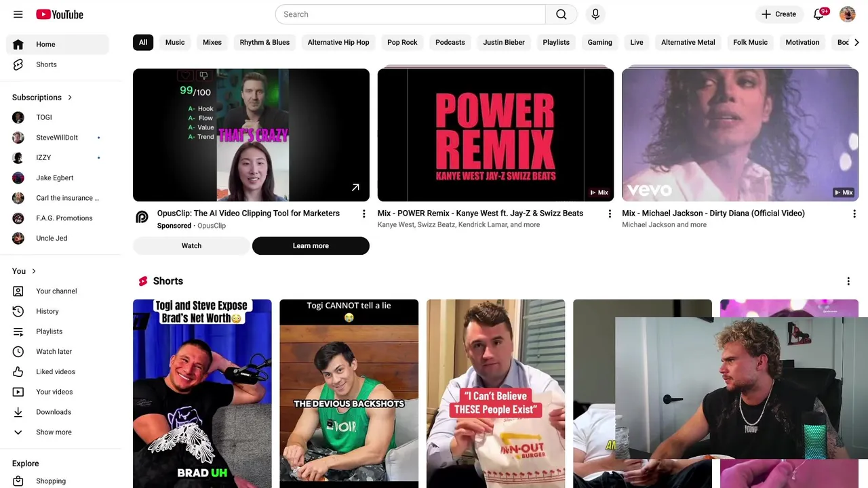Open the SteveWillDoIt subscription avatar
The width and height of the screenshot is (868, 488).
tap(18, 138)
